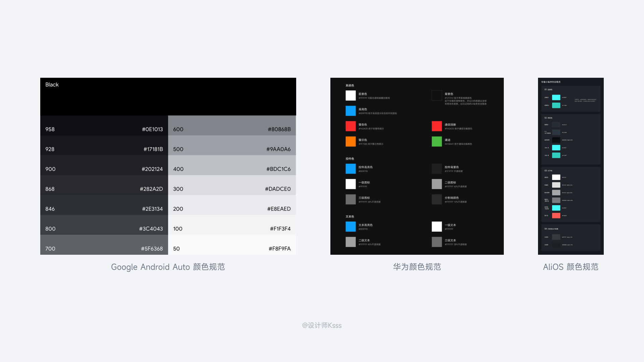This screenshot has width=644, height=362.
Task: Choose the blue 控件高亮色 swatch
Action: pos(351,169)
